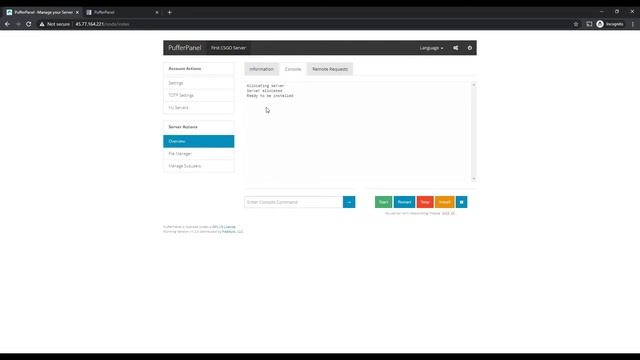Screen dimensions: 640x360
Task: Click the console command input field
Action: [x=293, y=202]
